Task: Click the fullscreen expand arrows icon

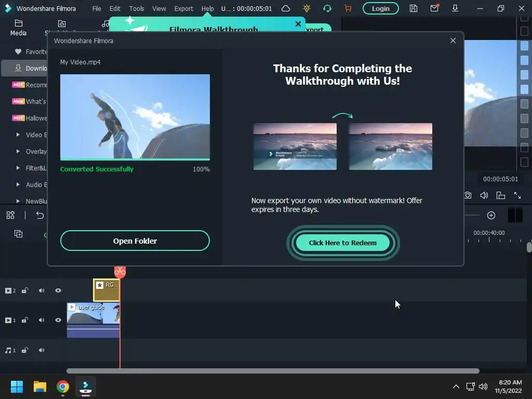Action: pyautogui.click(x=517, y=195)
